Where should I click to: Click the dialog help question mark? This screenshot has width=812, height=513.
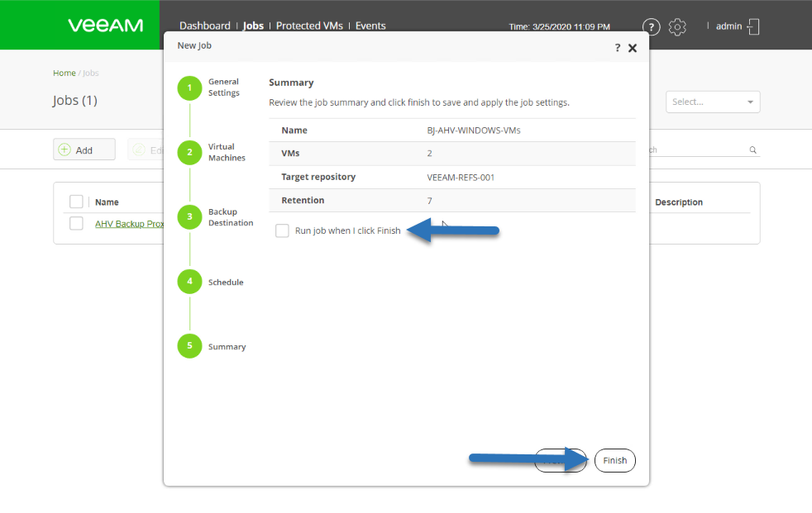point(618,48)
